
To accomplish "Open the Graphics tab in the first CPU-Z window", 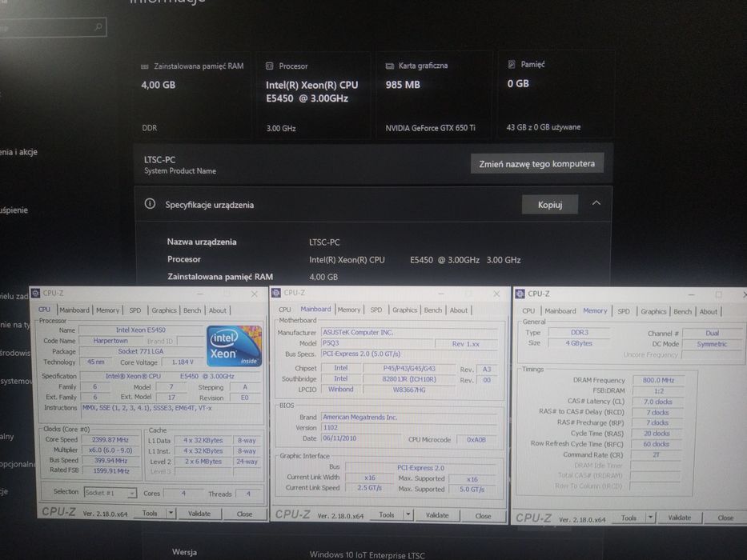I will tap(164, 310).
